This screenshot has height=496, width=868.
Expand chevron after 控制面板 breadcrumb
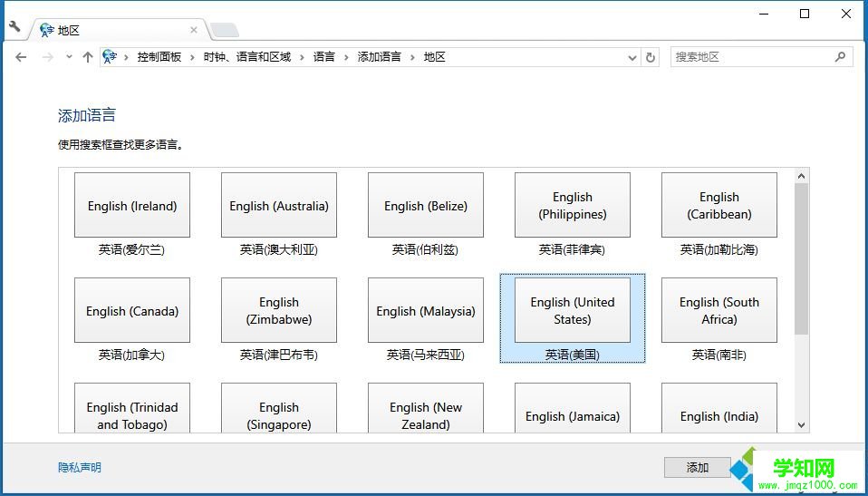pos(192,56)
